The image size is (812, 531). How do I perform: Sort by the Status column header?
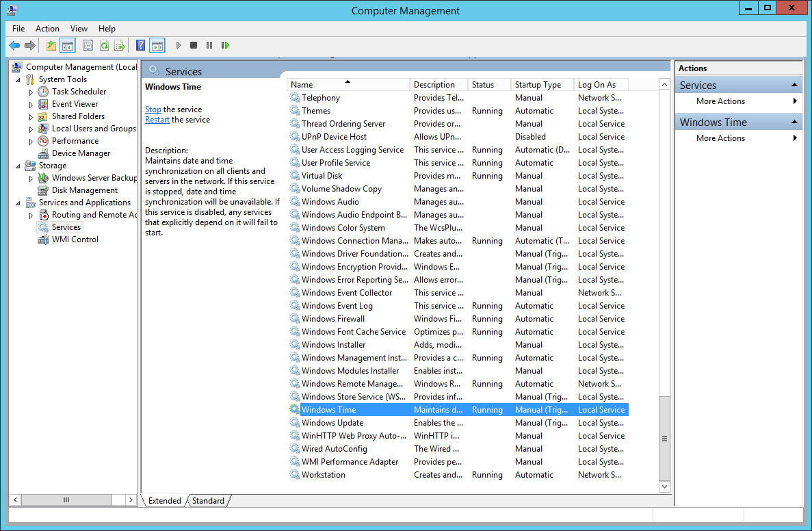coord(489,84)
